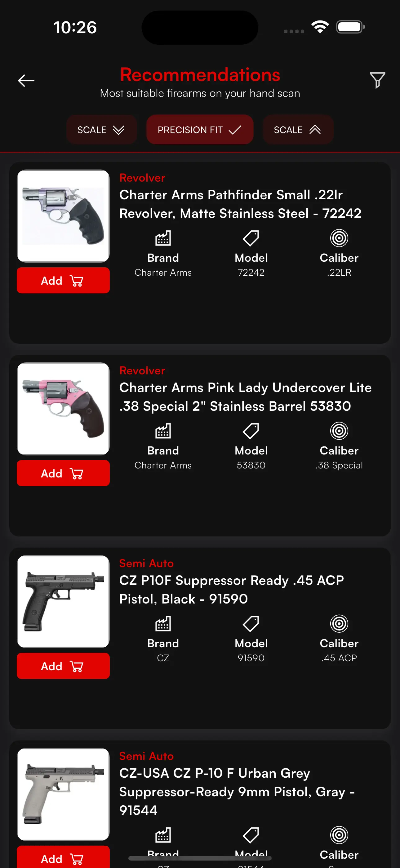Add Charter Arms Pathfinder to cart

point(63,280)
